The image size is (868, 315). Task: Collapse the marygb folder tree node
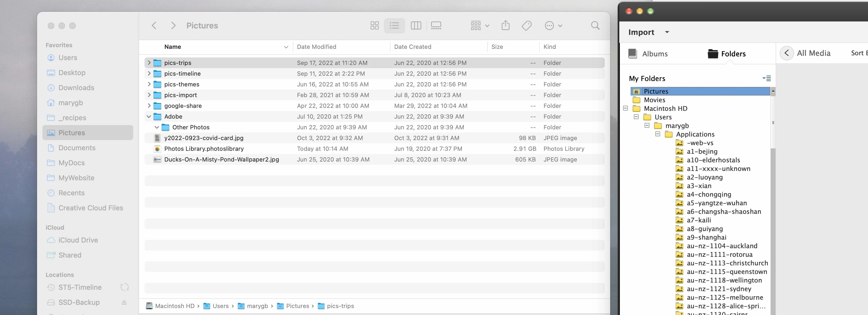click(647, 126)
